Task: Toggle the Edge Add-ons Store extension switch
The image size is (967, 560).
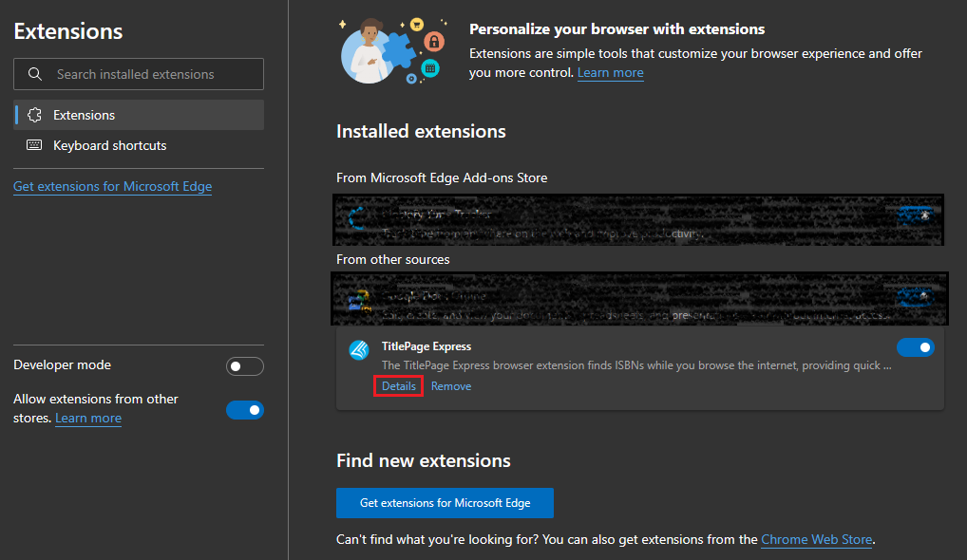Action: click(x=915, y=215)
